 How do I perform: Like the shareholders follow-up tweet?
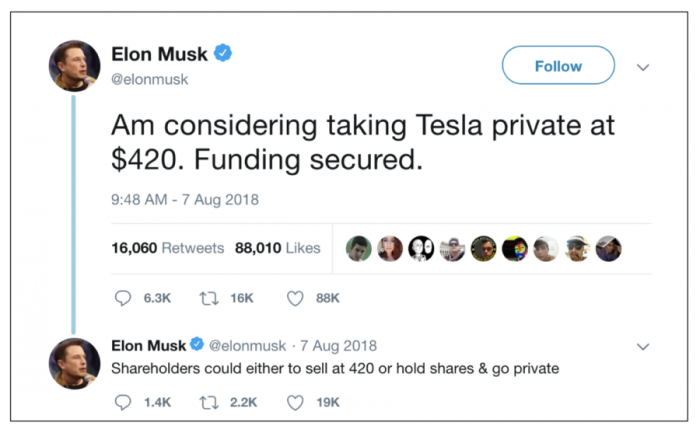(296, 403)
